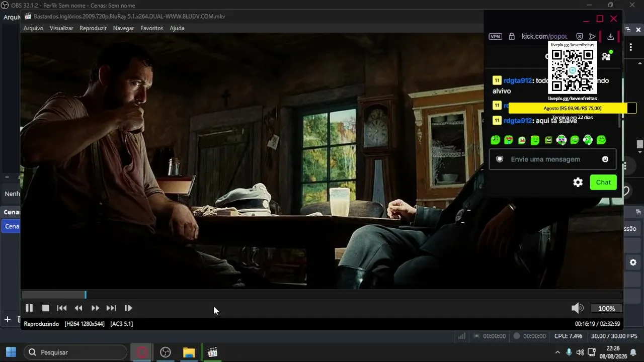Click the OBS dock float icon at top right
Viewport: 644px width, 362px height.
(x=628, y=30)
